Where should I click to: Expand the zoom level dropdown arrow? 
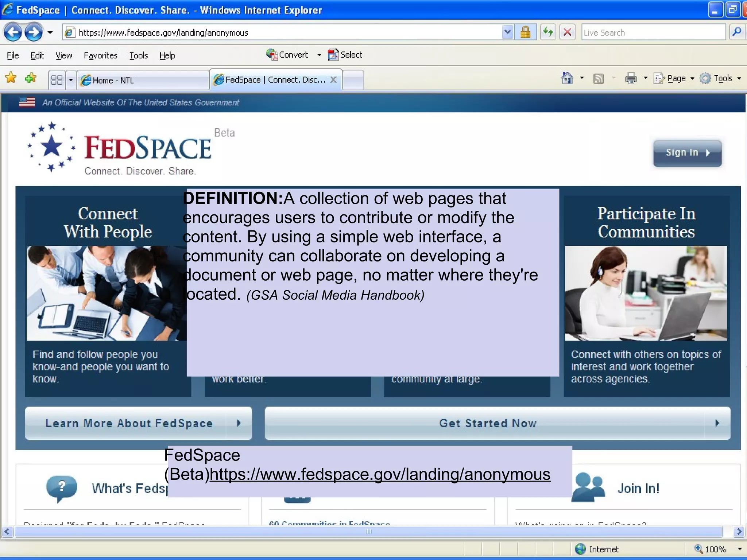tap(739, 549)
